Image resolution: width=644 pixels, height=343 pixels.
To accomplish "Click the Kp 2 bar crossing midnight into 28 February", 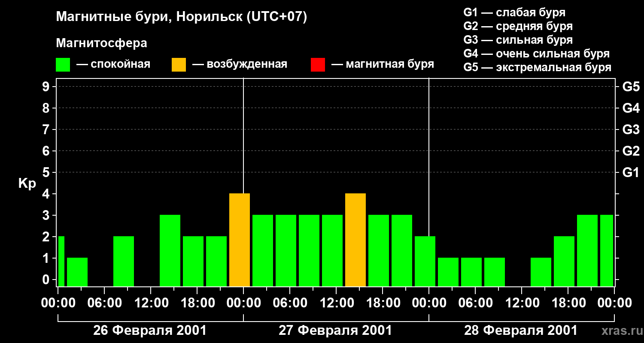I will point(425,262).
